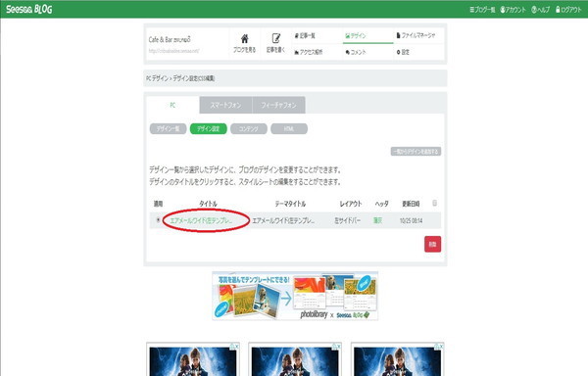The image size is (588, 376).
Task: Open ファイルマネージャ file manager
Action: (416, 35)
